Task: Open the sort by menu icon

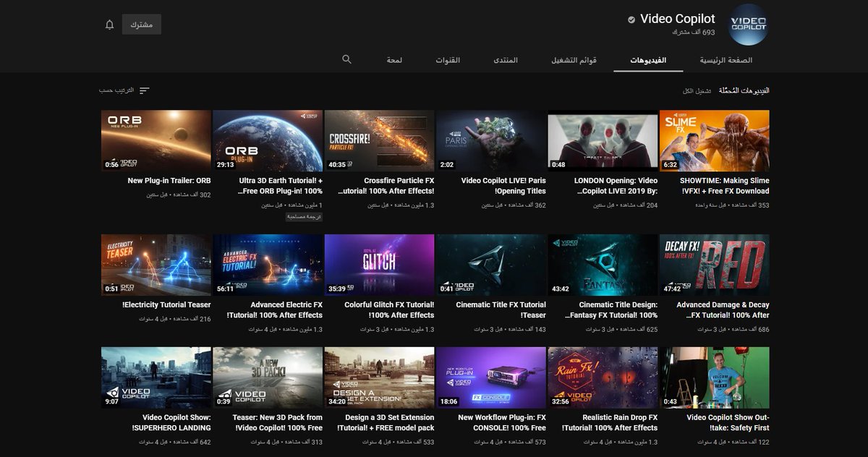Action: coord(145,90)
